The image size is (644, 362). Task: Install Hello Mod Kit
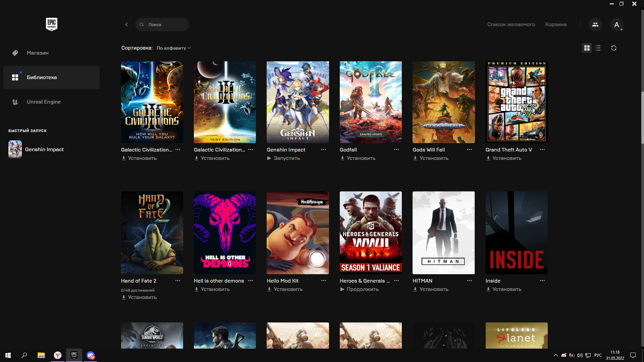[x=285, y=289]
